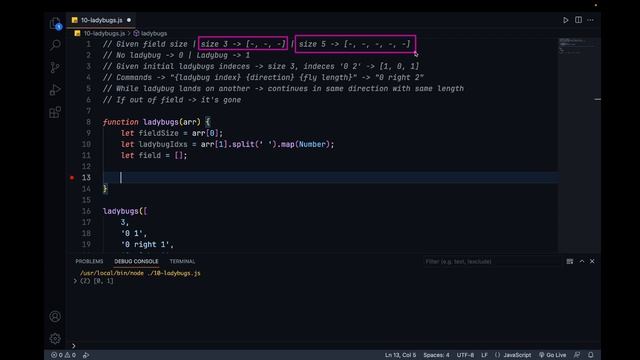Click the '0 right 1' string on line 19

point(145,244)
